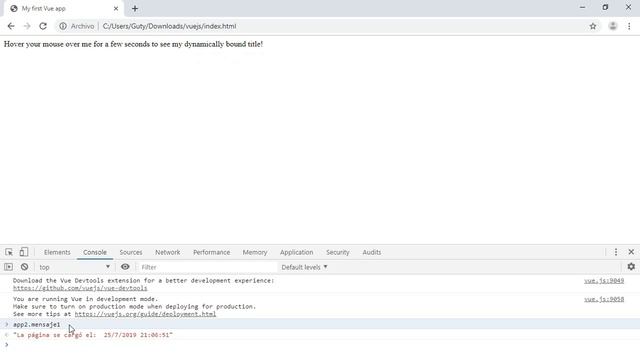Image resolution: width=640 pixels, height=360 pixels.
Task: Reload the current page
Action: (43, 26)
